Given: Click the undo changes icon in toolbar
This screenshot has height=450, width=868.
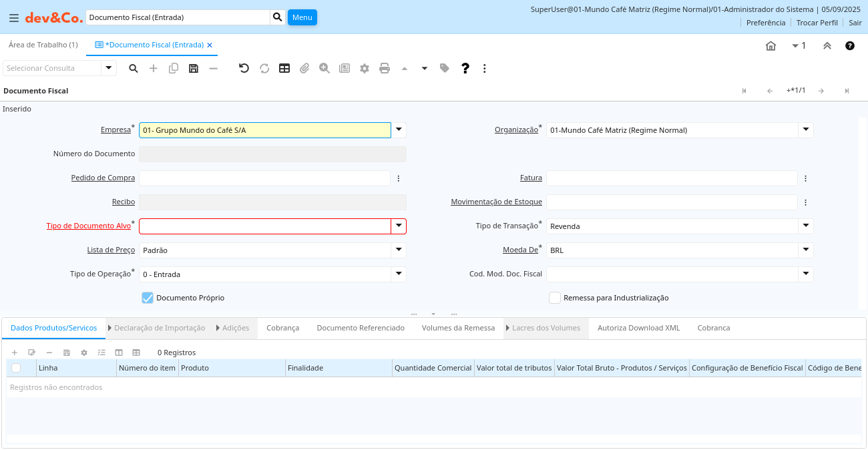Looking at the screenshot, I should [244, 68].
